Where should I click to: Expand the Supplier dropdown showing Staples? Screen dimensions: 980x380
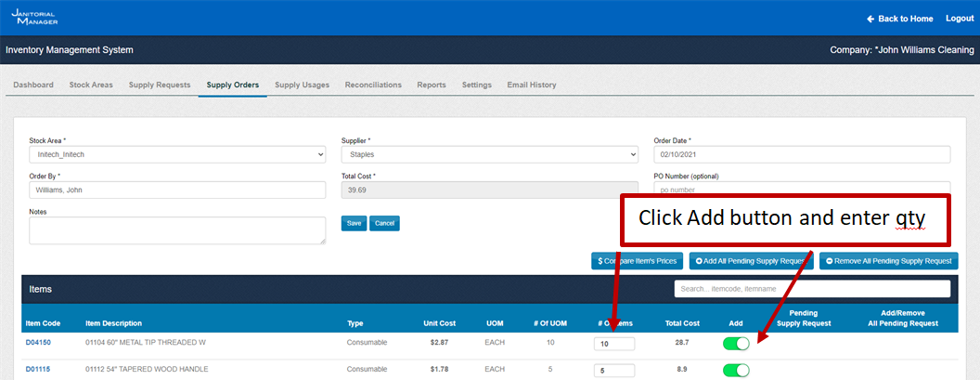click(x=489, y=154)
